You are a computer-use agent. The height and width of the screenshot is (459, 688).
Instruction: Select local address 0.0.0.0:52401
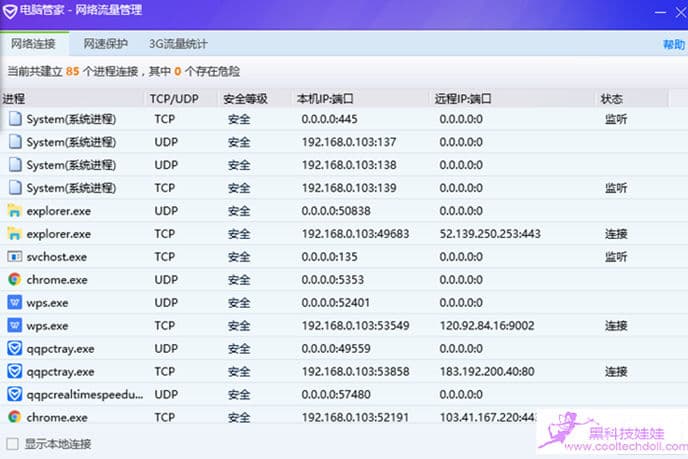336,302
